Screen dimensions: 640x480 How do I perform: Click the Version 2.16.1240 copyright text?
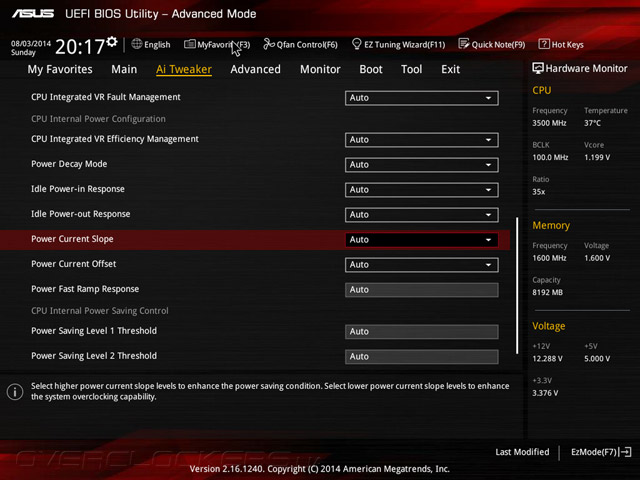pyautogui.click(x=320, y=469)
